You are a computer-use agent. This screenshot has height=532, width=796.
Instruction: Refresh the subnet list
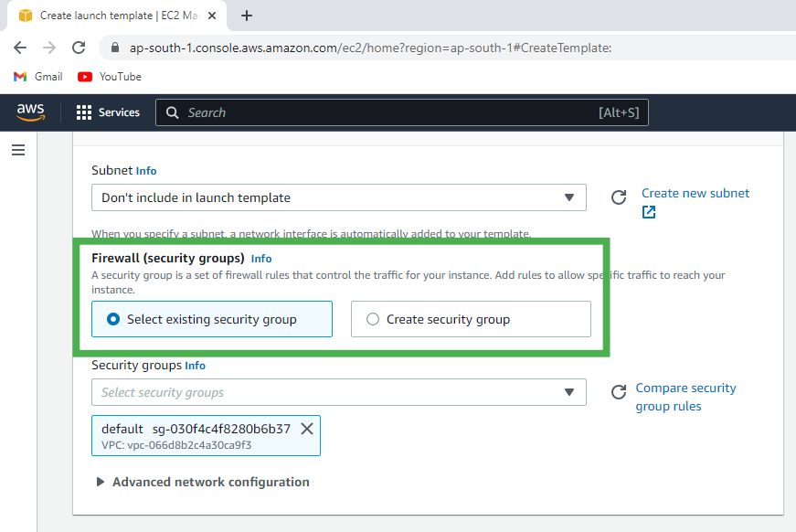(x=619, y=197)
